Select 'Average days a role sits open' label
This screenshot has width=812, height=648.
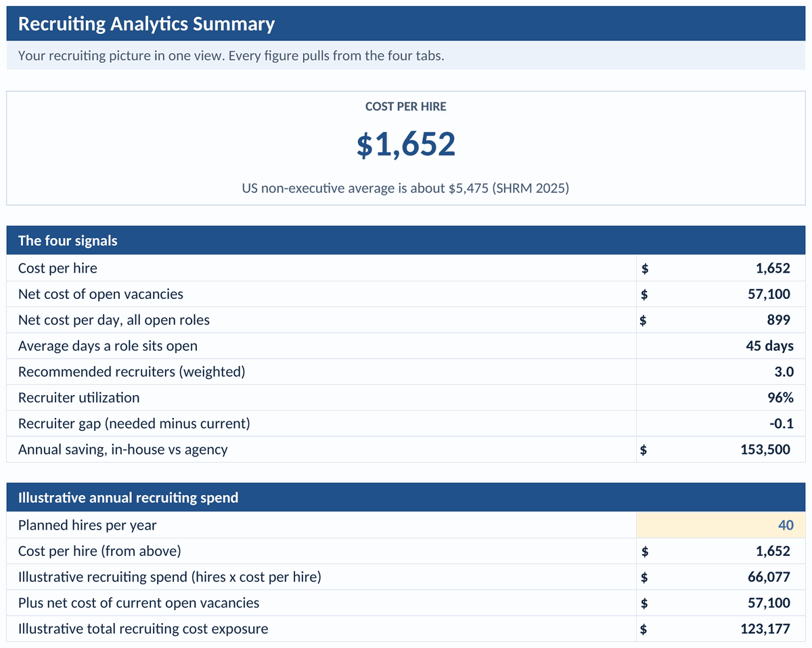pos(108,346)
